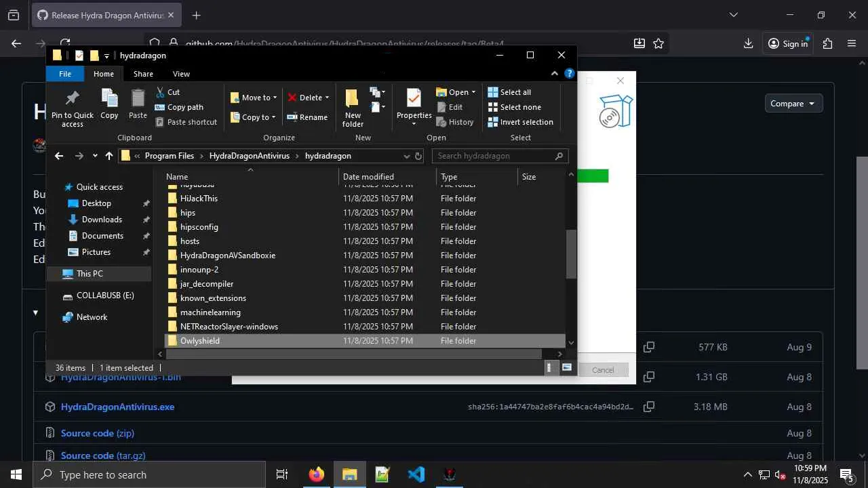Viewport: 868px width, 488px height.
Task: Copy hash for the 577 KB asset
Action: 649,347
